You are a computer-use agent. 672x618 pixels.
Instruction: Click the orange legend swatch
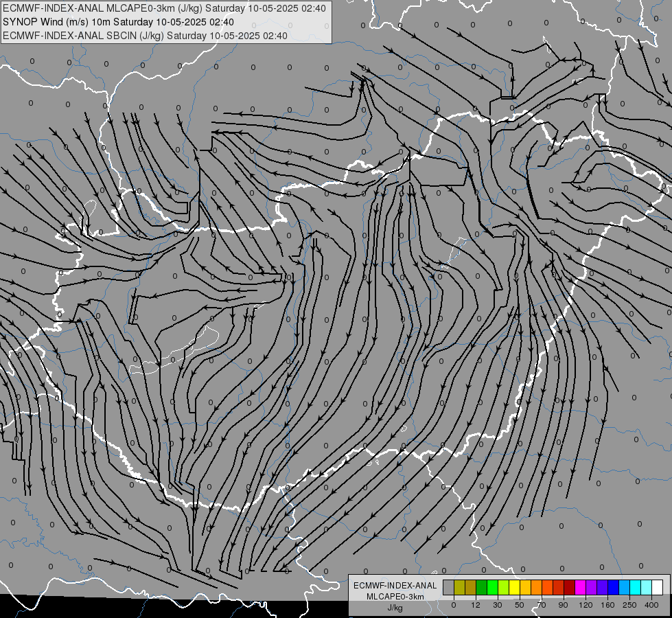[x=537, y=587]
